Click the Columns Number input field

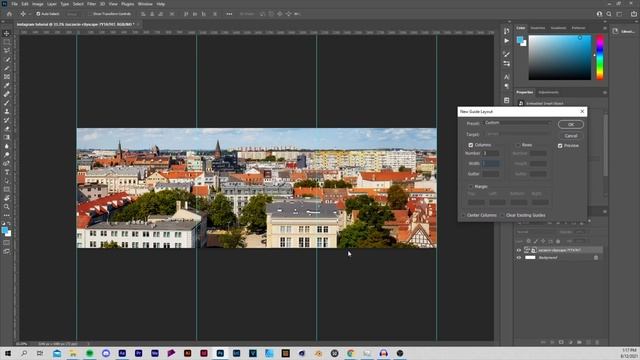coord(491,153)
